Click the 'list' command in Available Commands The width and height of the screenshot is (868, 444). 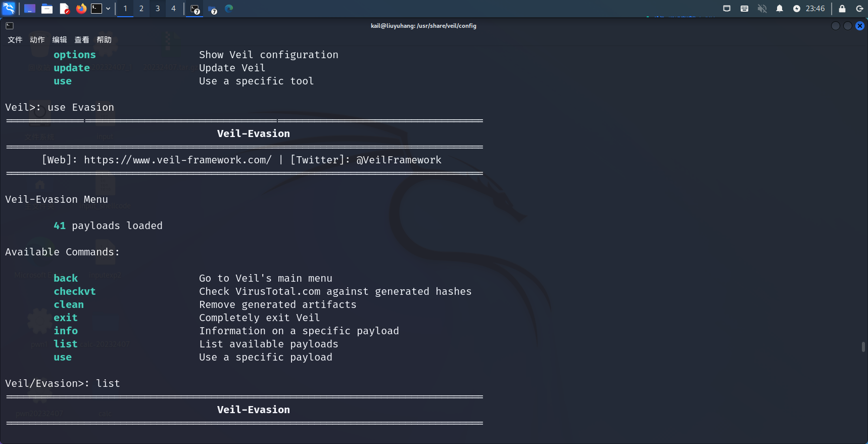[x=66, y=344]
